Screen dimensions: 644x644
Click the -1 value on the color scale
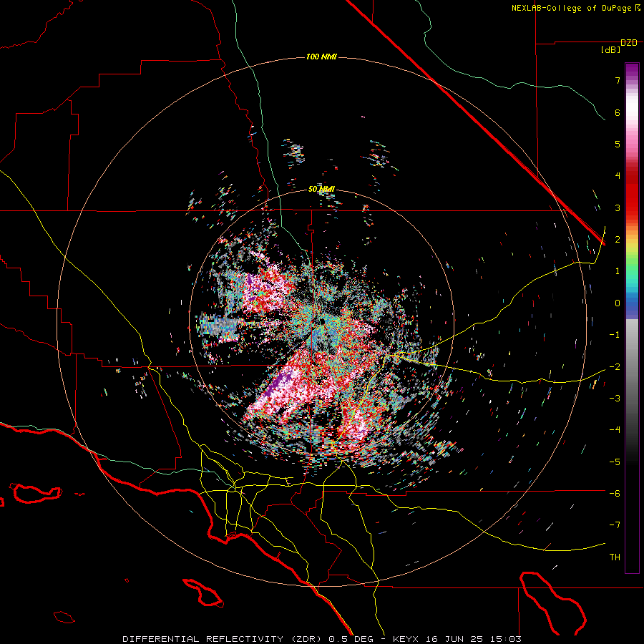coord(615,335)
